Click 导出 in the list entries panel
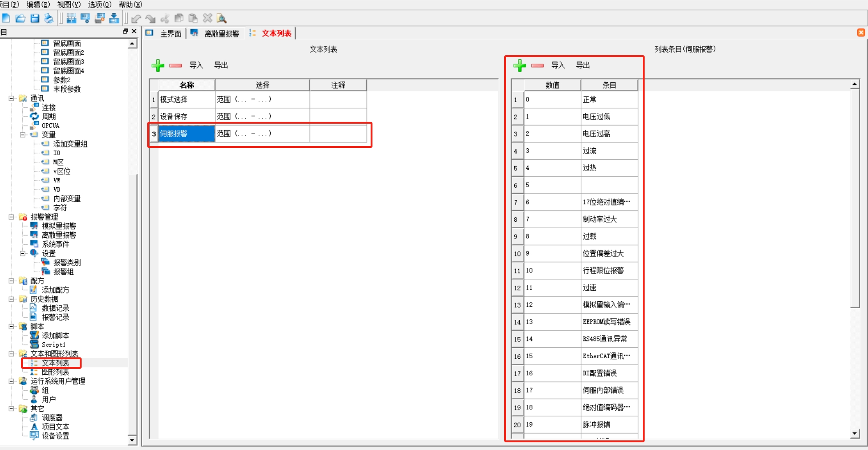 [x=583, y=65]
